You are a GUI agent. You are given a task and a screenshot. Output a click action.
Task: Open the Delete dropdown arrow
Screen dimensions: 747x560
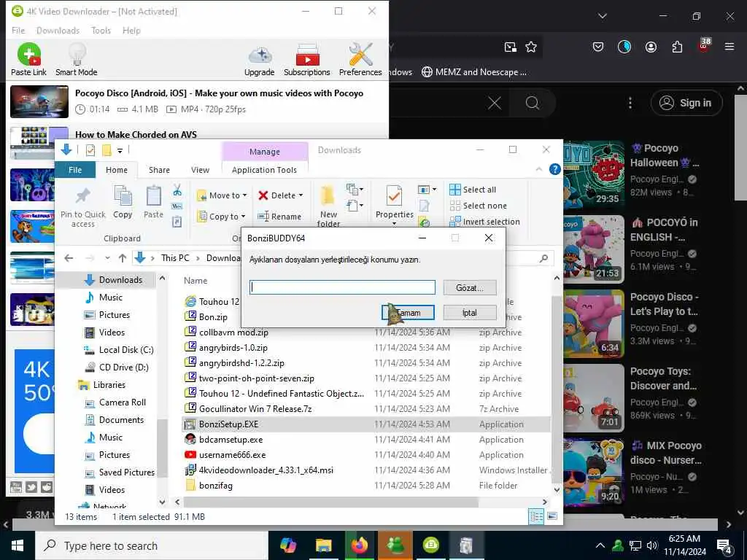click(301, 195)
